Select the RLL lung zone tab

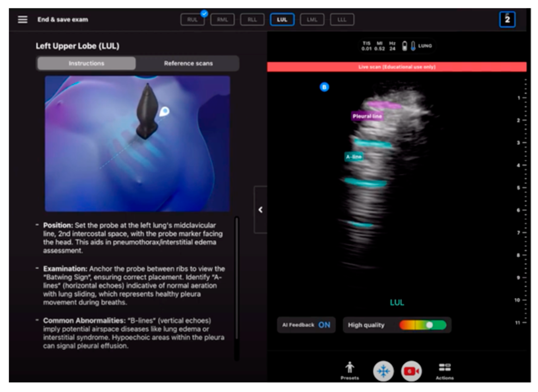(x=252, y=19)
